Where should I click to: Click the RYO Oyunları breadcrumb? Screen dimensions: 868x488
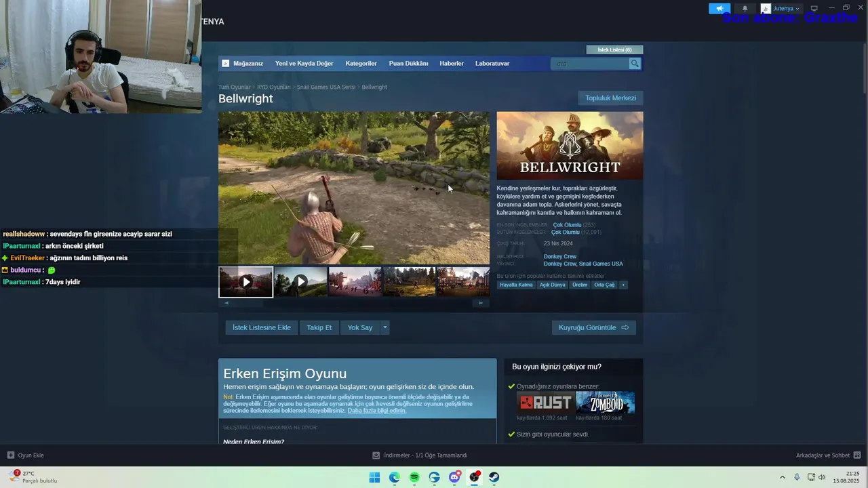(274, 87)
